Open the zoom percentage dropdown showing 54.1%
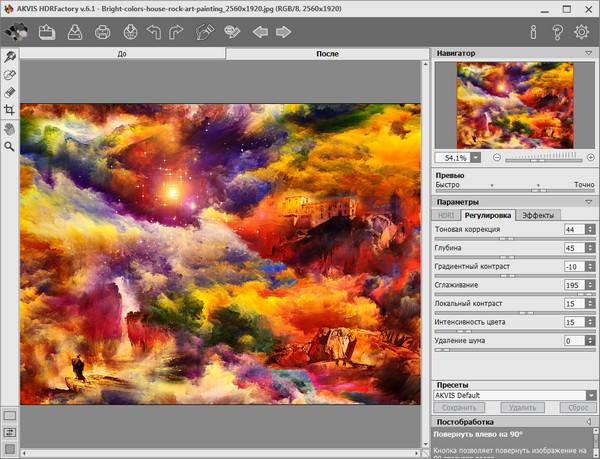Viewport: 600px width, 459px height. tap(475, 157)
